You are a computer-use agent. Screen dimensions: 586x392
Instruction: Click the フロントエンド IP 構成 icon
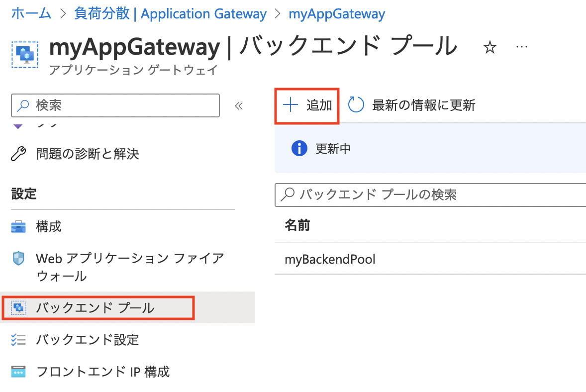[x=18, y=372]
